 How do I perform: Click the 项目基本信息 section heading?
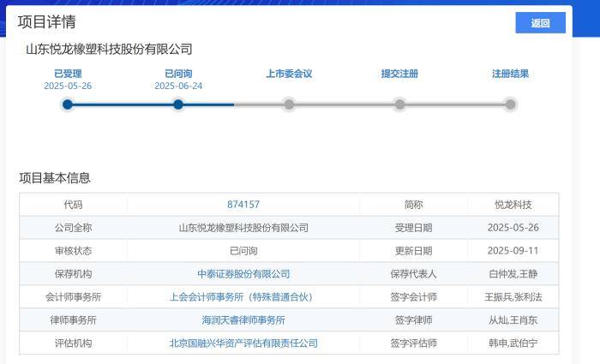(55, 178)
